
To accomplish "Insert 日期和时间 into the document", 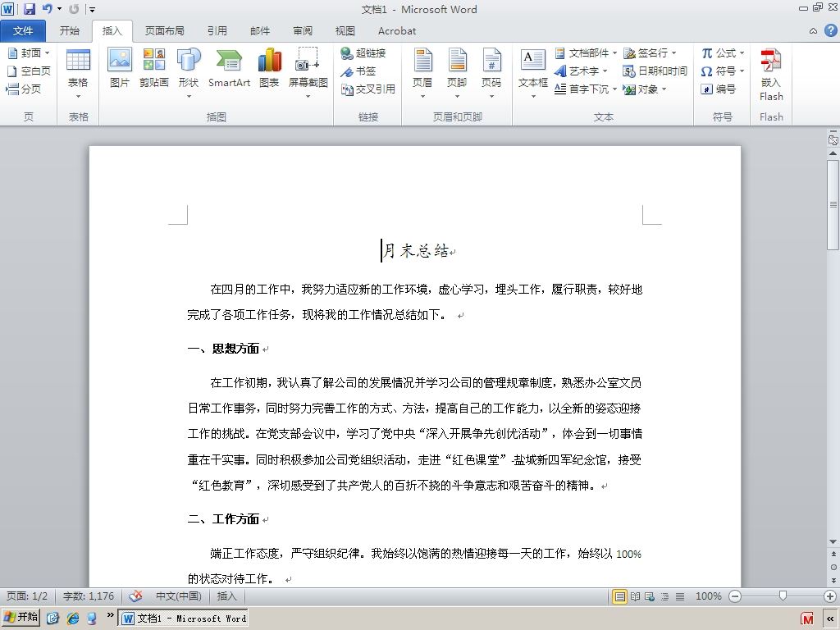I will pos(655,71).
